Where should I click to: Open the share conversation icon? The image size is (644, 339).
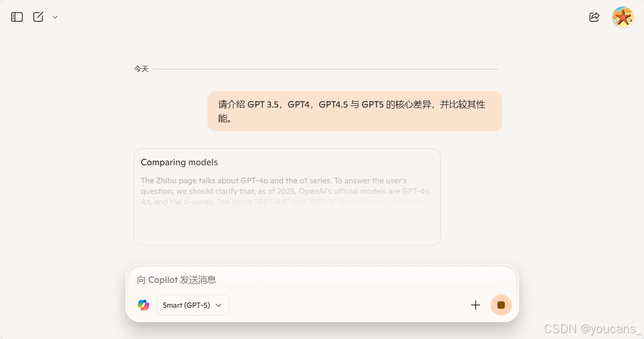point(594,17)
